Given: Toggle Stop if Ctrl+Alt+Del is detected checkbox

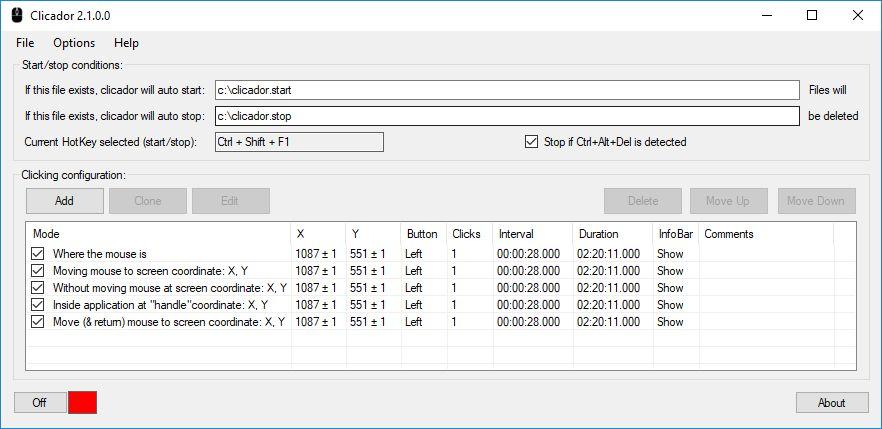Looking at the screenshot, I should tap(530, 142).
